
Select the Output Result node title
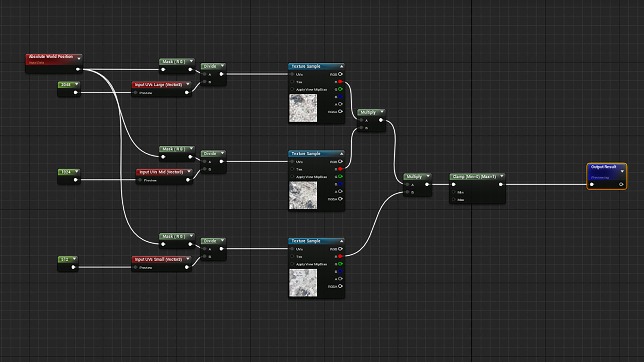pos(603,167)
